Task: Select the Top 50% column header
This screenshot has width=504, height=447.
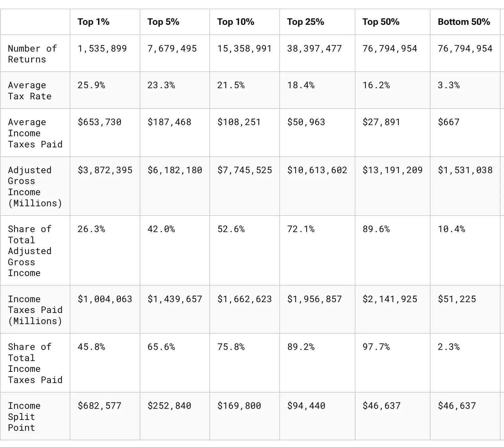Action: tap(381, 22)
